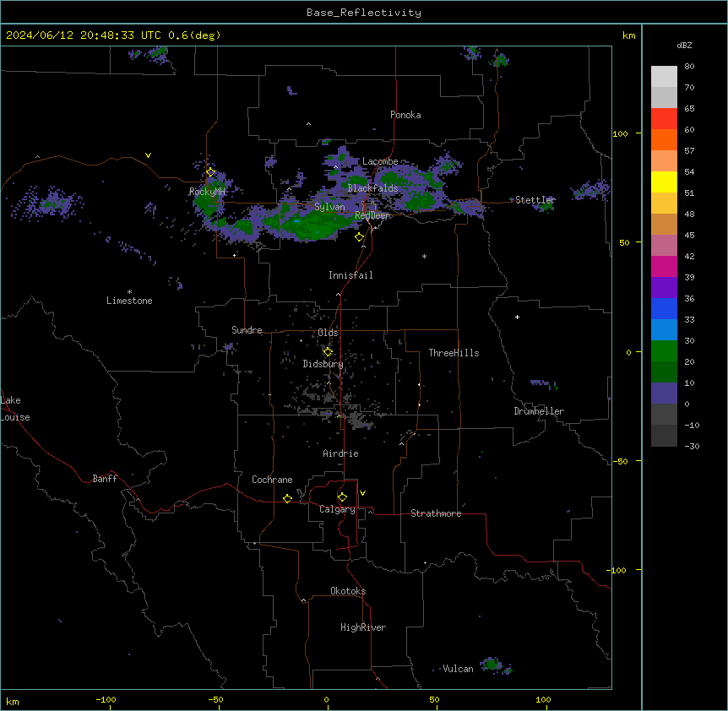728x711 pixels.
Task: Click the RockyMH label
Action: pyautogui.click(x=207, y=192)
